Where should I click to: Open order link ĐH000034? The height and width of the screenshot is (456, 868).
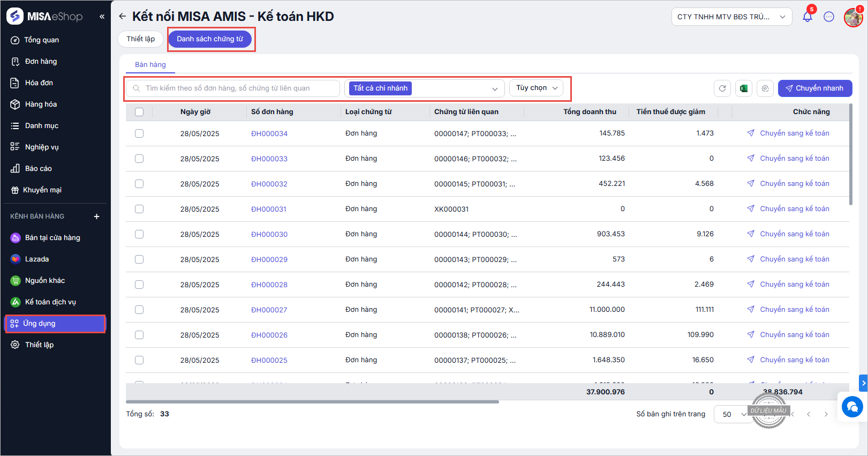(x=269, y=133)
